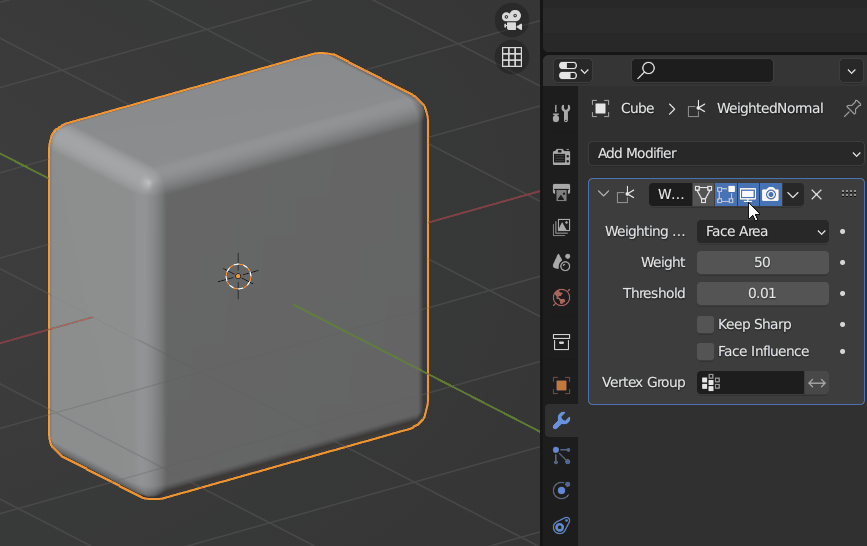Select the Modifiers wrench tab
Image resolution: width=867 pixels, height=546 pixels.
pos(561,420)
